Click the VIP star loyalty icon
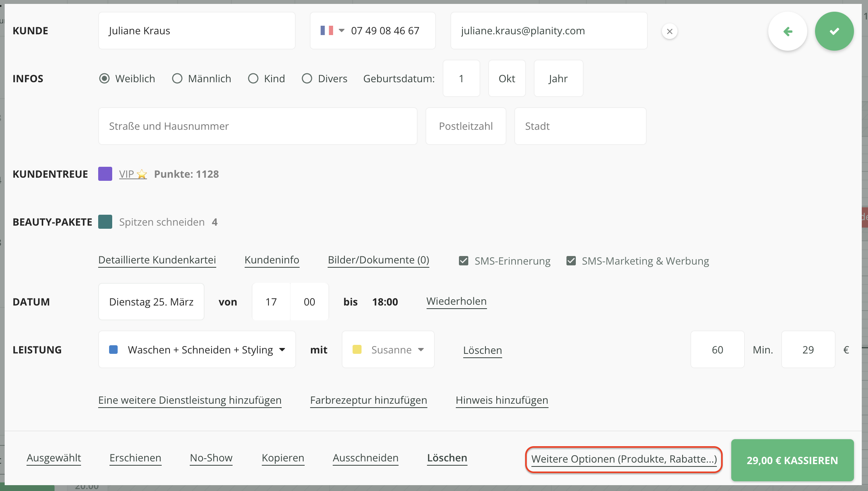Image resolution: width=868 pixels, height=491 pixels. 142,174
